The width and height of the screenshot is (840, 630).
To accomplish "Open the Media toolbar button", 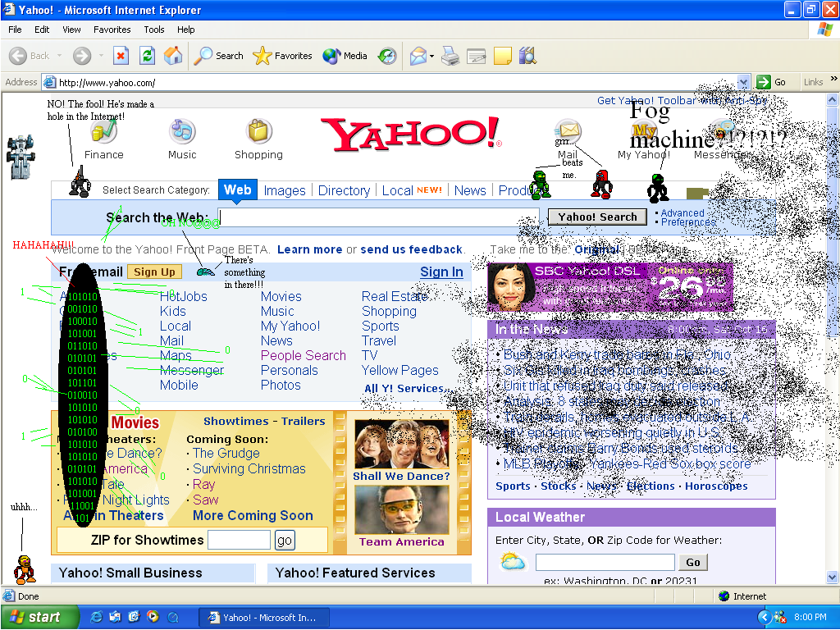I will (x=345, y=56).
